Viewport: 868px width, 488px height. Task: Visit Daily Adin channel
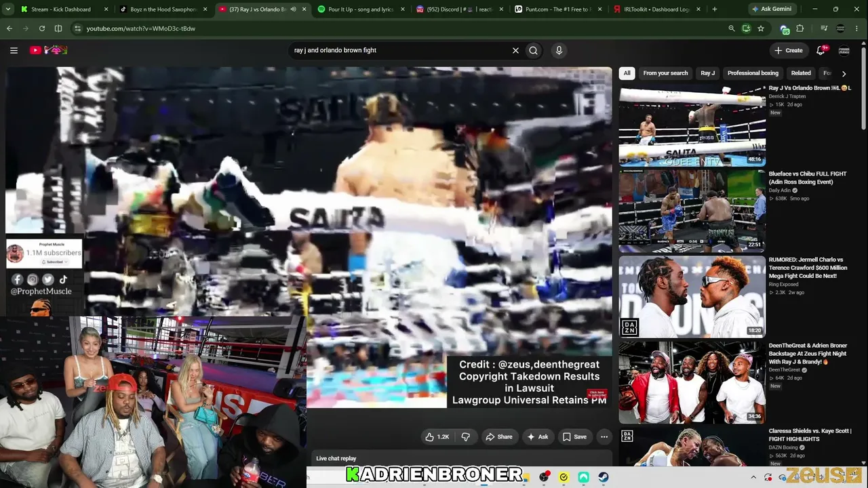pos(783,190)
